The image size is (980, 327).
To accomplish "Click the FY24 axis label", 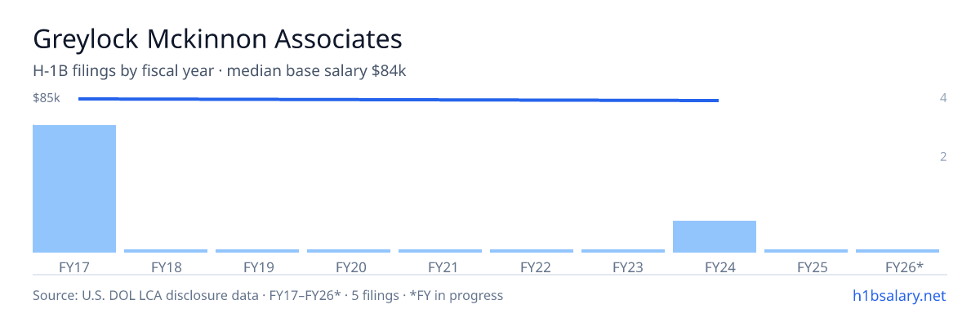I will tap(715, 267).
